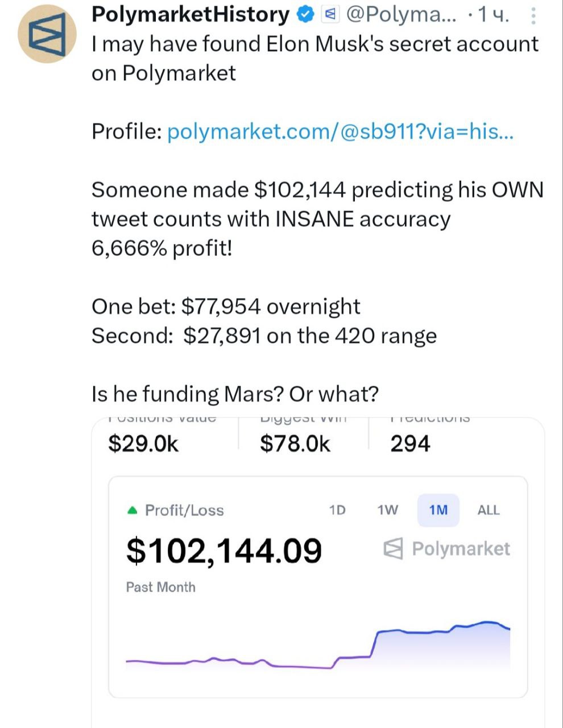Click the 1 ч. tweet timestamp
The width and height of the screenshot is (563, 728).
tap(492, 15)
